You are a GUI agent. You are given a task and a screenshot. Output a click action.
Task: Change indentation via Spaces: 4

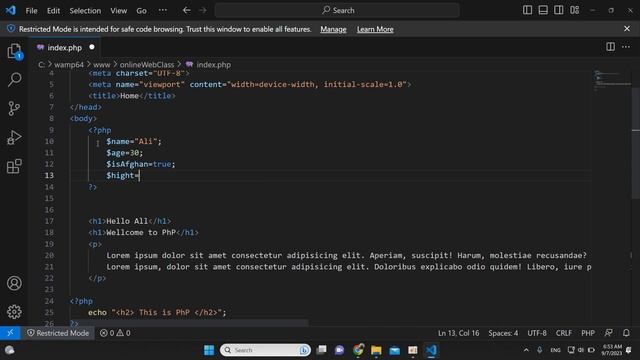(503, 333)
